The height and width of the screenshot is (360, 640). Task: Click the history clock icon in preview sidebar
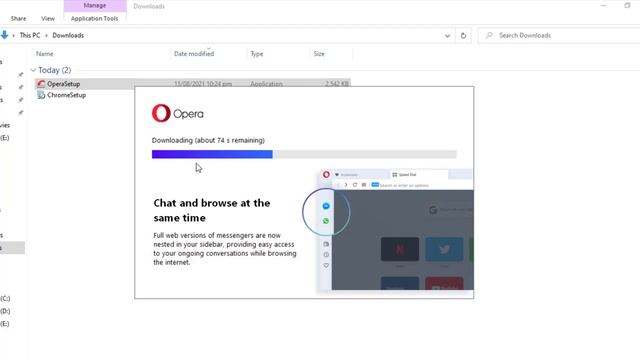pos(326,255)
